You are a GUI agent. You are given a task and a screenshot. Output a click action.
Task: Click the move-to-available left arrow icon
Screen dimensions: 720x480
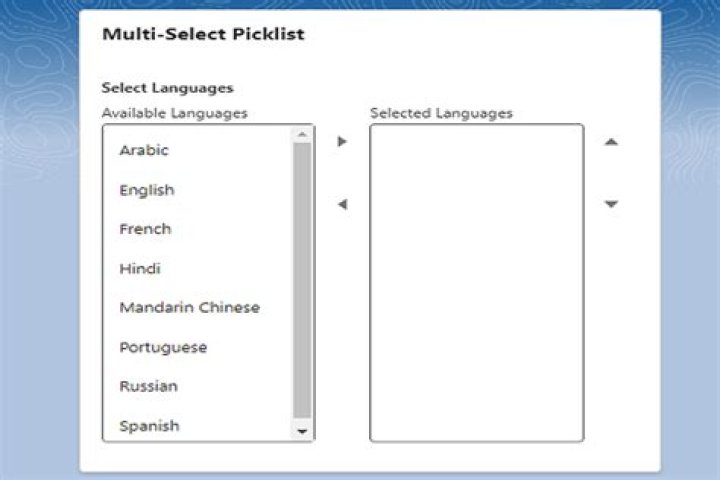point(342,205)
